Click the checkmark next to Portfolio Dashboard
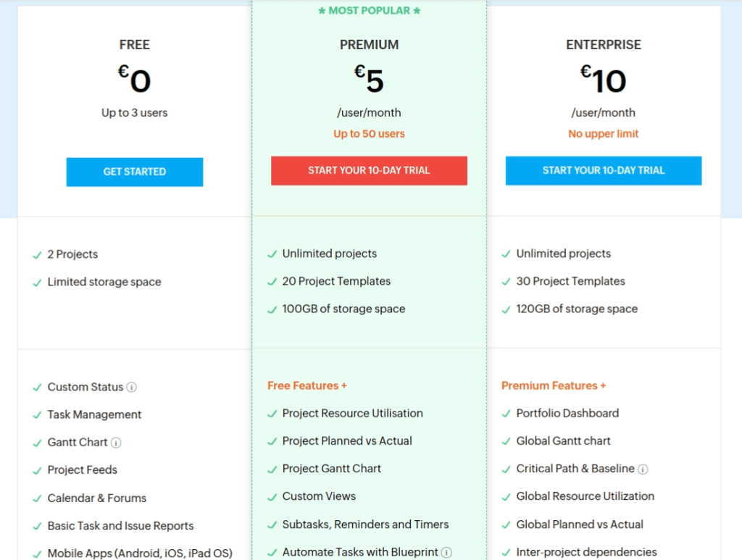This screenshot has height=560, width=742. point(505,413)
